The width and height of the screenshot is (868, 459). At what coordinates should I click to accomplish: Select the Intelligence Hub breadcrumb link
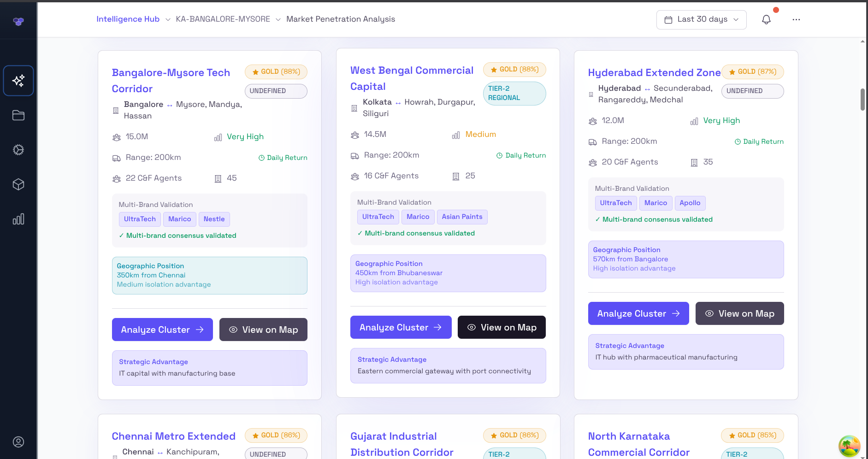(128, 19)
